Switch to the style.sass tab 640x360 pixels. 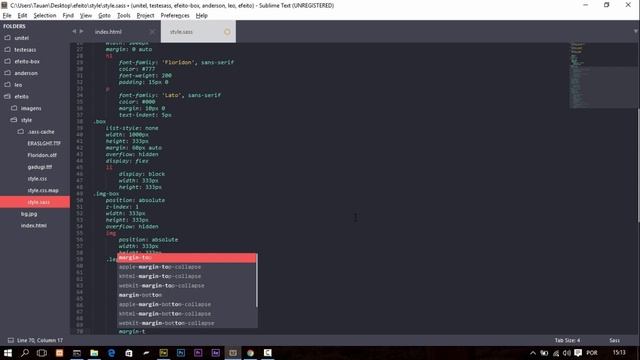coord(181,32)
